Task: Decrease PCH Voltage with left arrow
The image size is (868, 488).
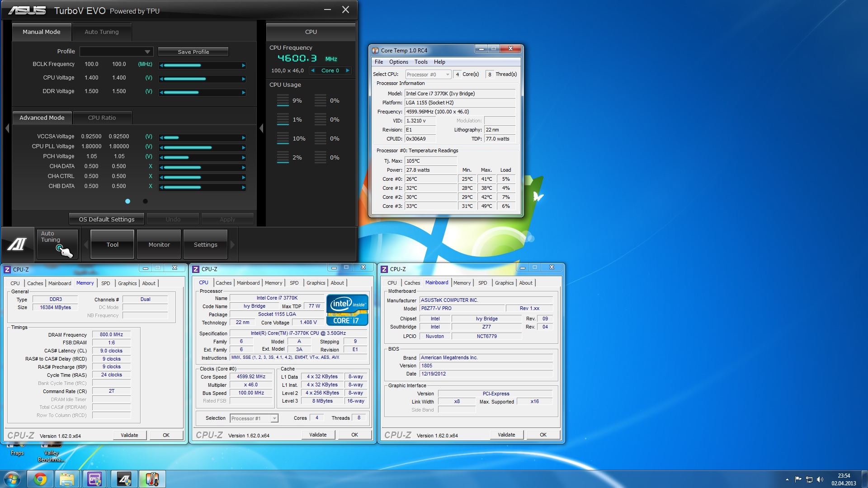Action: [161, 157]
